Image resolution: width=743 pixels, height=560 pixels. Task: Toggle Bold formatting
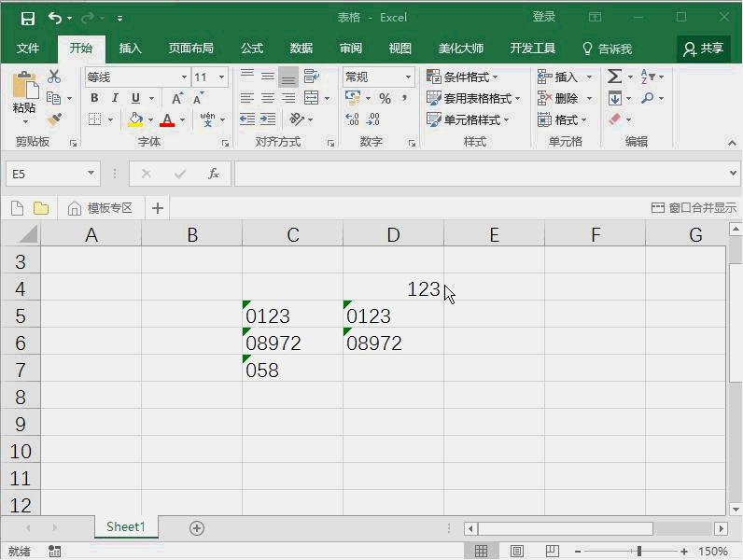pos(94,98)
